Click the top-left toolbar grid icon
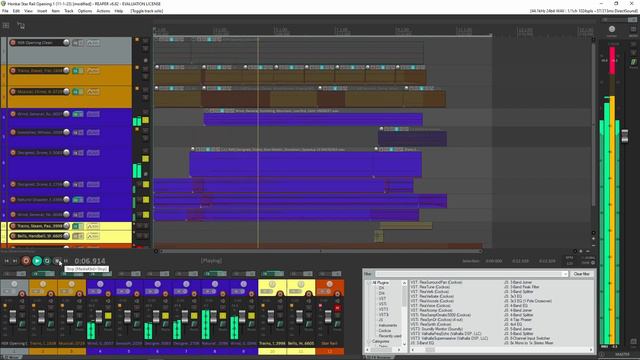Screen dimensions: 640x360 [6, 25]
